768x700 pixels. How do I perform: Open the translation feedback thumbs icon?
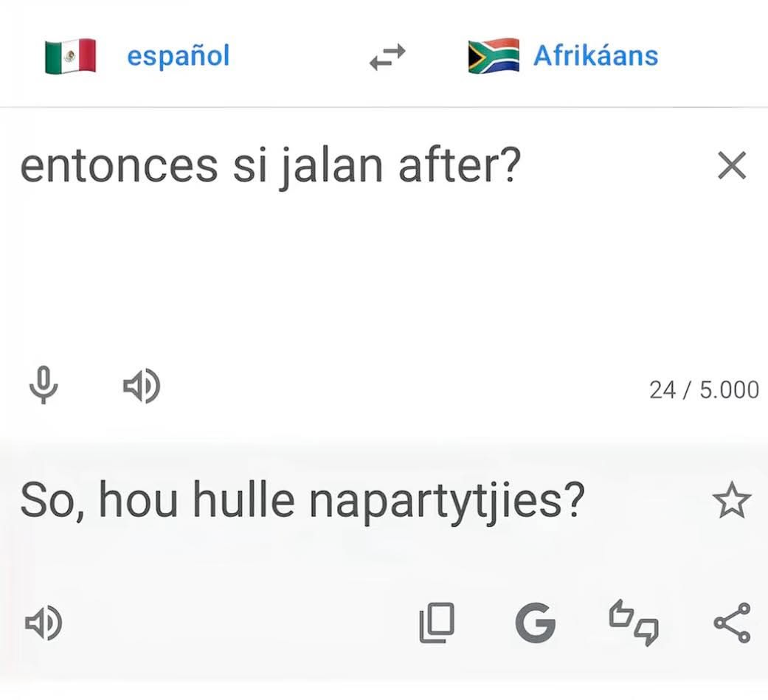[x=633, y=623]
